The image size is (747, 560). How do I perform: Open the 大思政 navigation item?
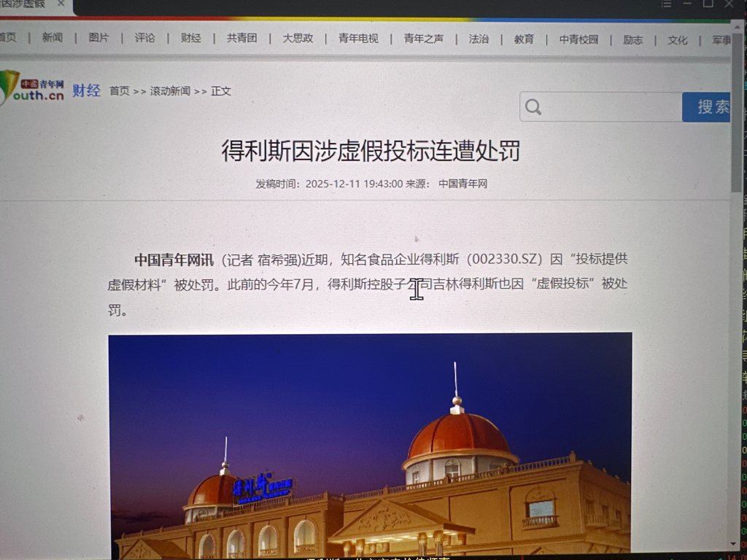(298, 38)
